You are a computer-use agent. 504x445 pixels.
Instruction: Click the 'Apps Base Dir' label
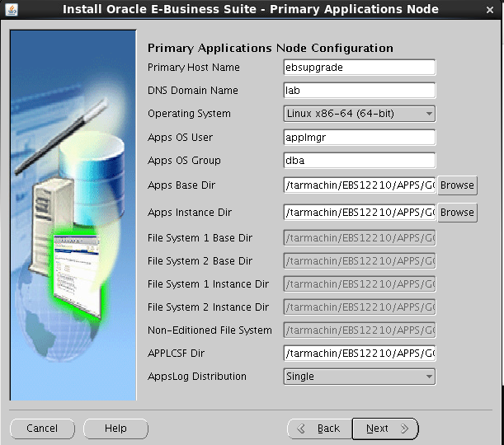pyautogui.click(x=181, y=185)
